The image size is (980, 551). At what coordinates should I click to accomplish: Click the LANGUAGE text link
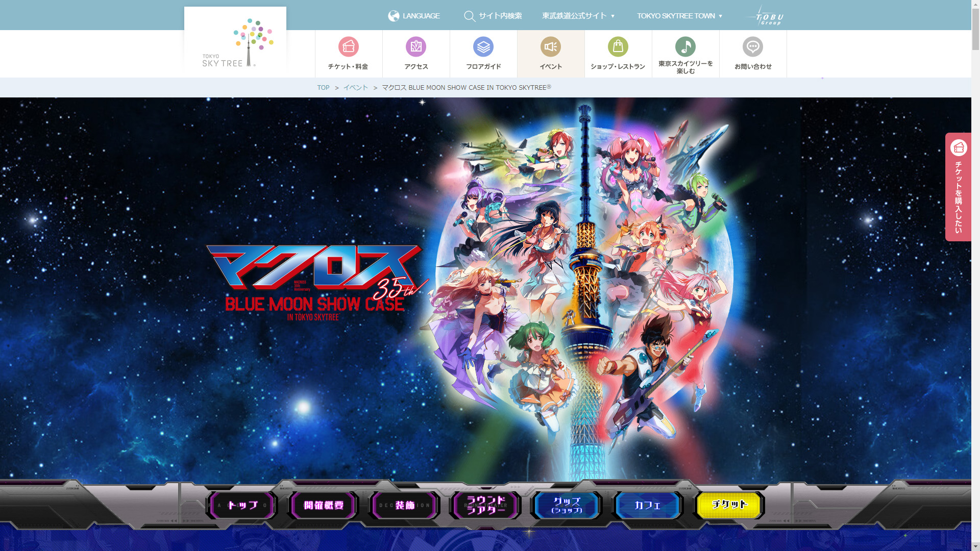[421, 16]
